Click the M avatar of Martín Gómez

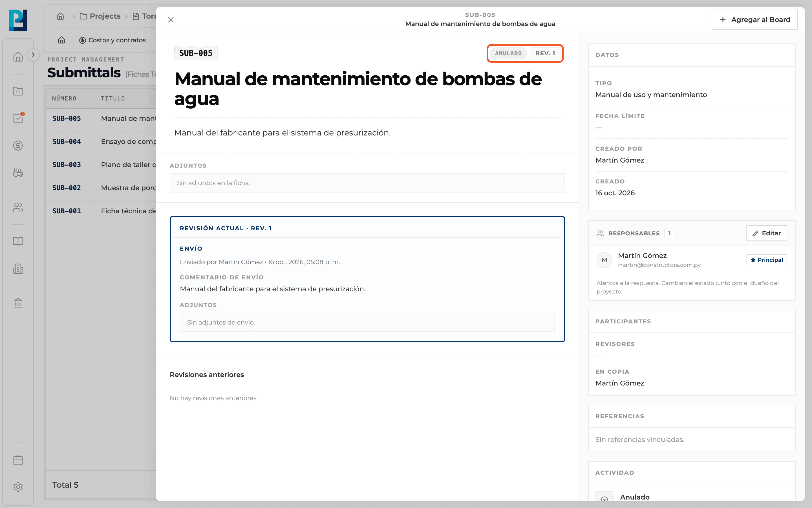click(604, 260)
